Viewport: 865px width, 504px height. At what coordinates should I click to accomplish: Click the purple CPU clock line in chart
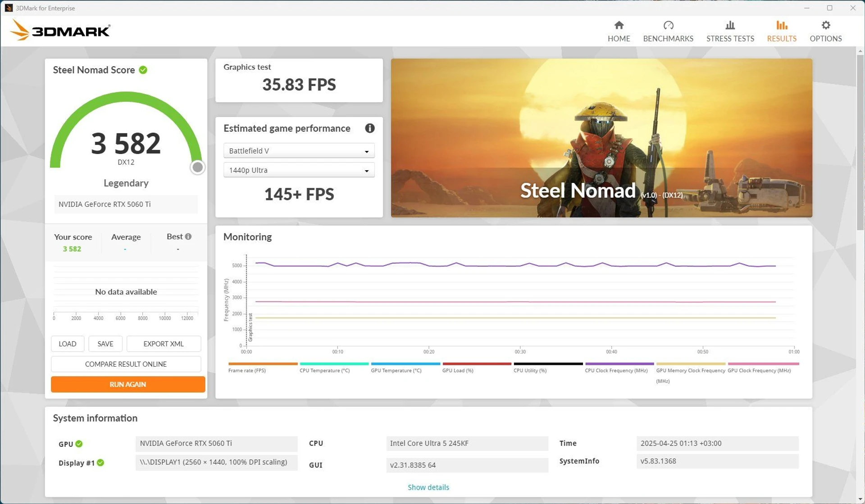[515, 265]
